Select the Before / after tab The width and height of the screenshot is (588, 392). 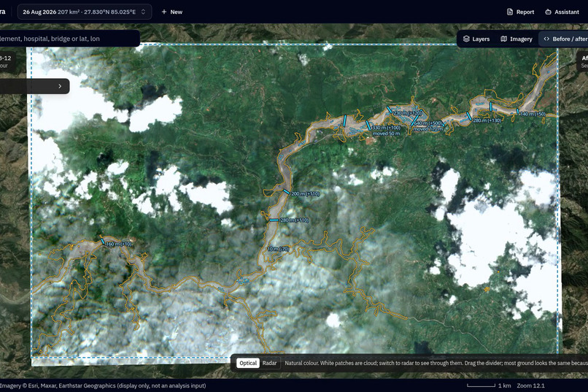coord(565,39)
